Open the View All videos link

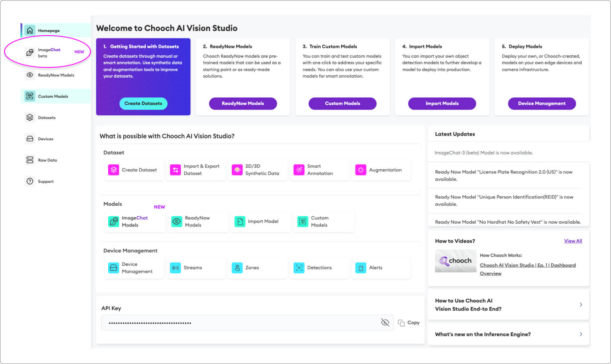click(x=573, y=241)
